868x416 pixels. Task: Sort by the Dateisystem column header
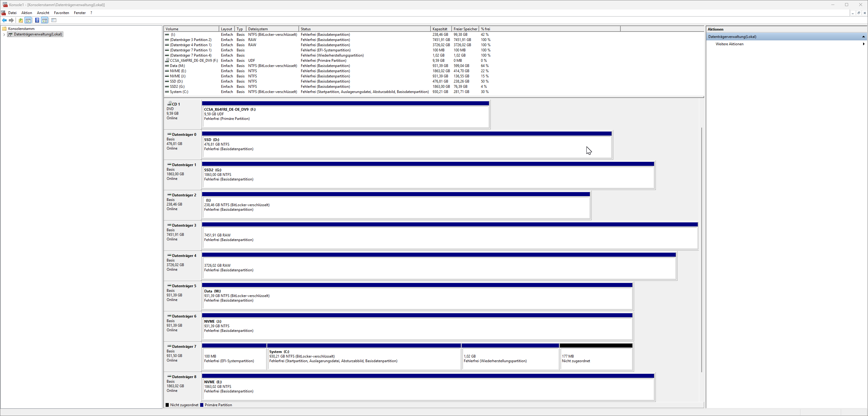click(x=272, y=29)
